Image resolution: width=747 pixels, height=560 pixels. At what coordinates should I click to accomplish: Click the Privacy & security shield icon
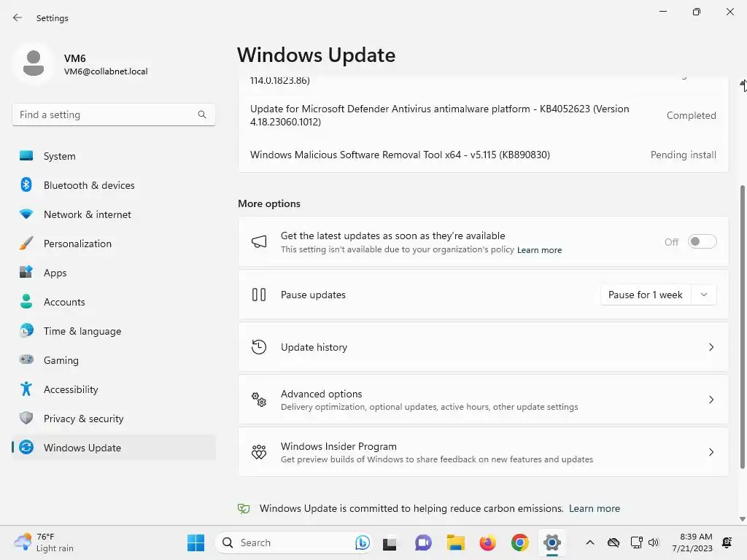point(26,418)
